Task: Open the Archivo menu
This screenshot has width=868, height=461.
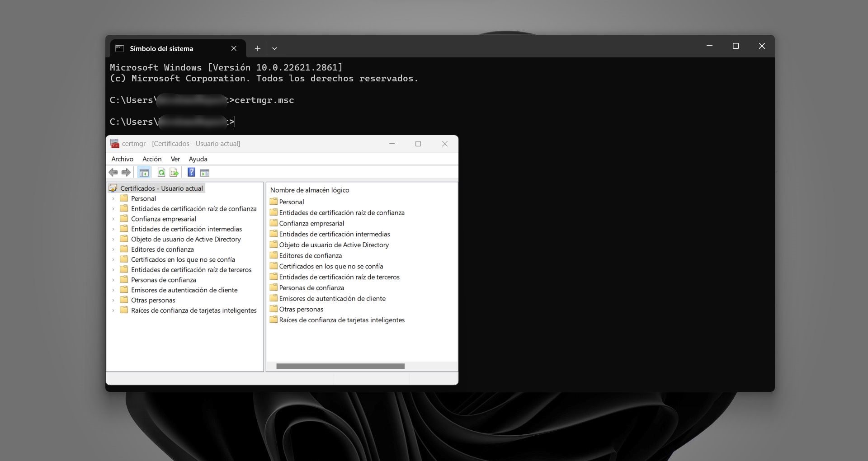Action: point(122,159)
